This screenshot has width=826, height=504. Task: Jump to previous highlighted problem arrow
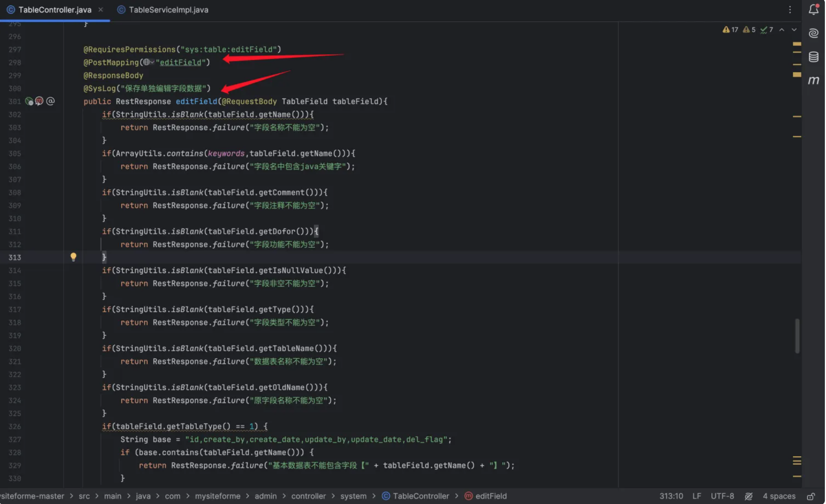[782, 29]
